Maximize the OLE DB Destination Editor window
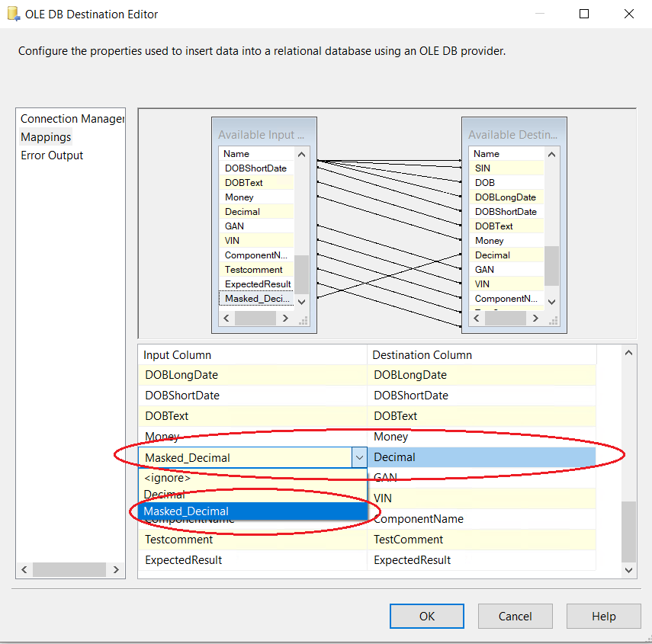Viewport: 652px width, 644px height. [x=584, y=14]
